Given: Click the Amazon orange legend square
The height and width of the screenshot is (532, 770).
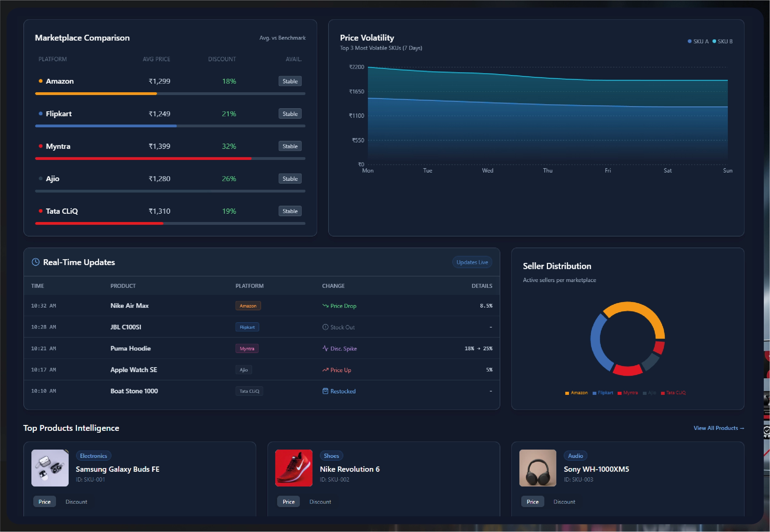Looking at the screenshot, I should pyautogui.click(x=567, y=393).
